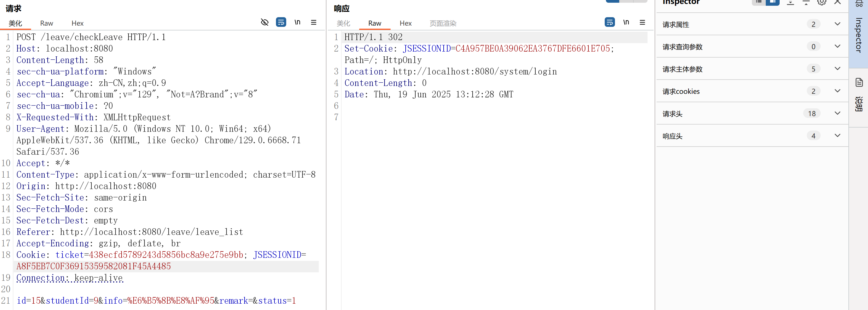Screen dimensions: 868x310
Task: Click the ticket cookie value in request
Action: [166, 255]
